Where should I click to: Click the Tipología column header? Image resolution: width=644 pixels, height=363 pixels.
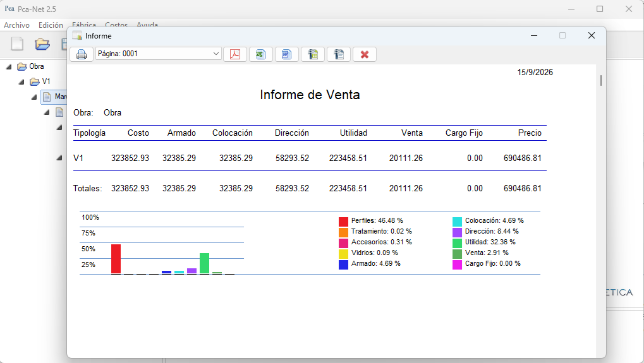tap(89, 133)
